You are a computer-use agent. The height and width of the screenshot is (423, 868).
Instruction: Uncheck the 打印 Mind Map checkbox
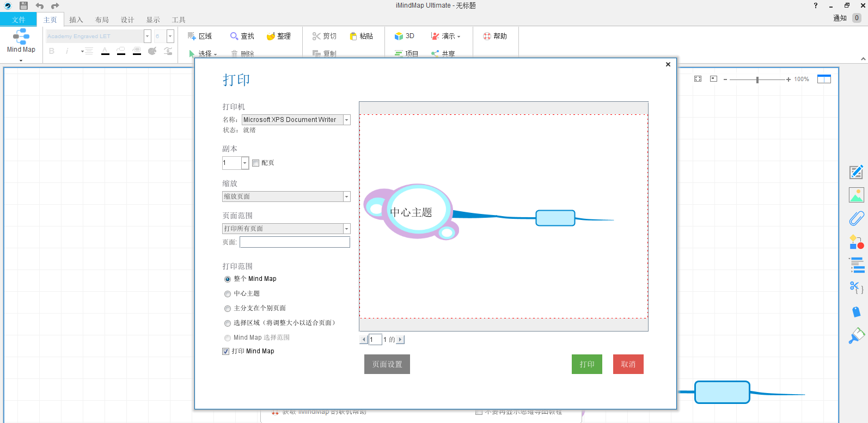[x=225, y=351]
